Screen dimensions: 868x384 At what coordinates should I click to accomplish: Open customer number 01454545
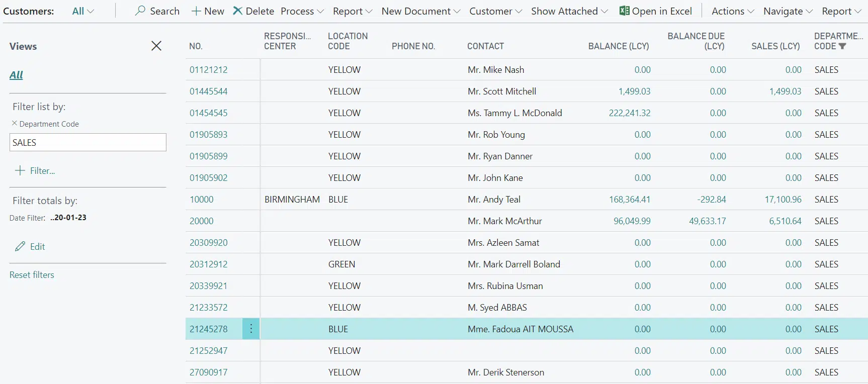(x=209, y=113)
